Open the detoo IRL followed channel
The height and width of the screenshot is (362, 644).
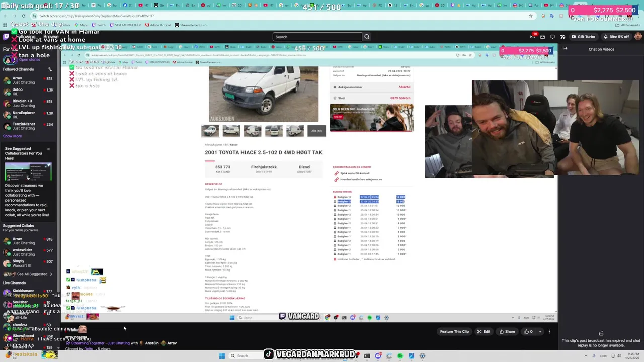28,92
